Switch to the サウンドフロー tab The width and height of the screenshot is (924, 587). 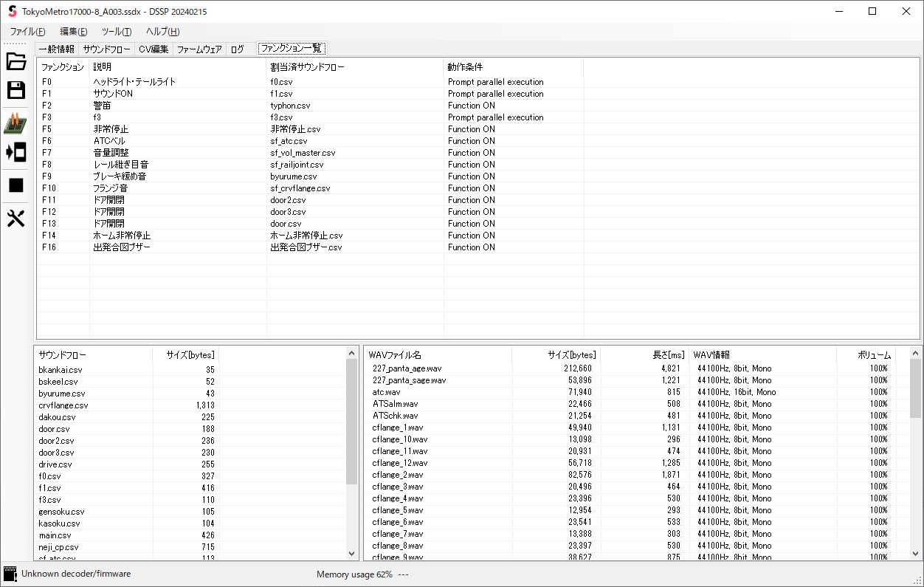[x=106, y=49]
